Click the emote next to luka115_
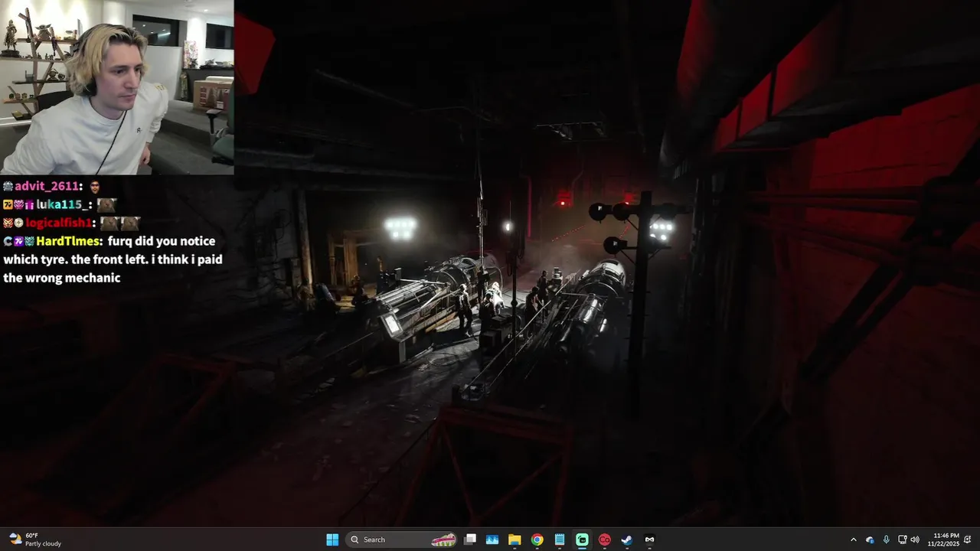Screen dimensions: 980x551 [x=106, y=205]
